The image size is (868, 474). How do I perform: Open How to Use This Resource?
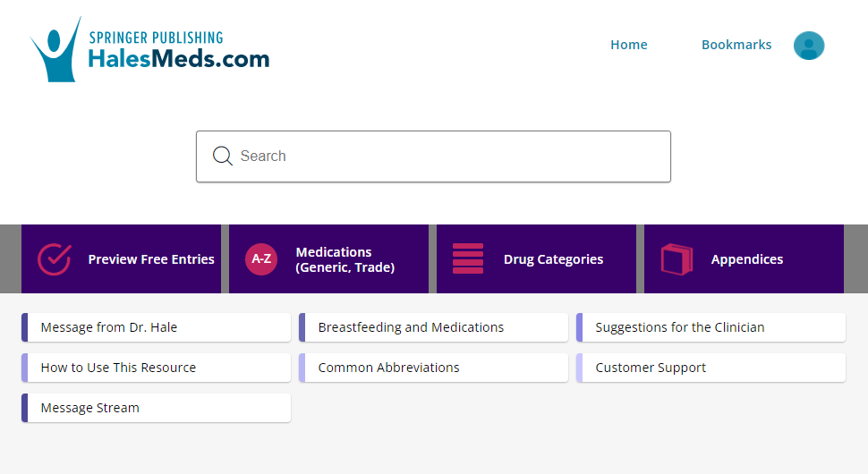(x=156, y=368)
